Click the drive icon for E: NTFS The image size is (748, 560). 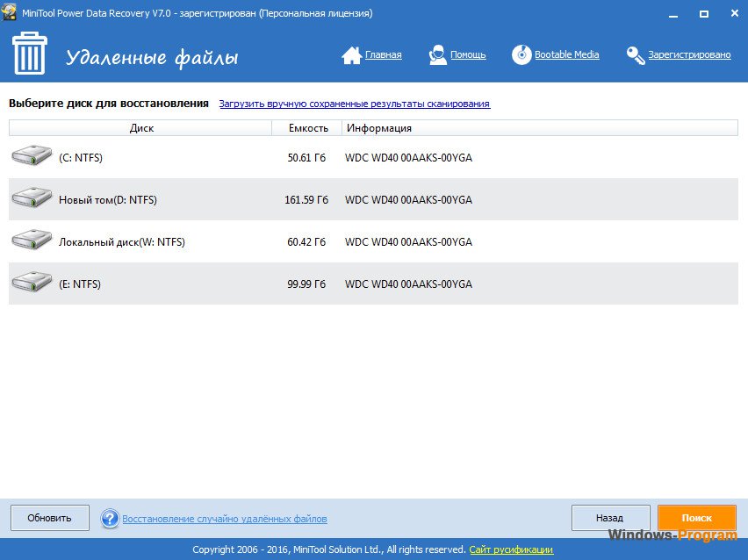[x=32, y=282]
